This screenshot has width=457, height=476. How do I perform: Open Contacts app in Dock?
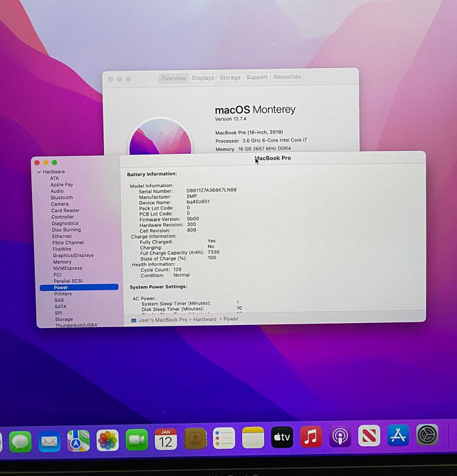[x=195, y=439]
